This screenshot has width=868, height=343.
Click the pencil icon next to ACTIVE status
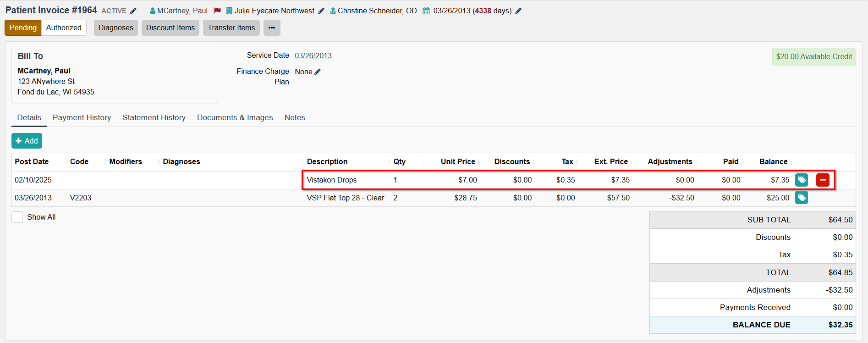pyautogui.click(x=133, y=11)
